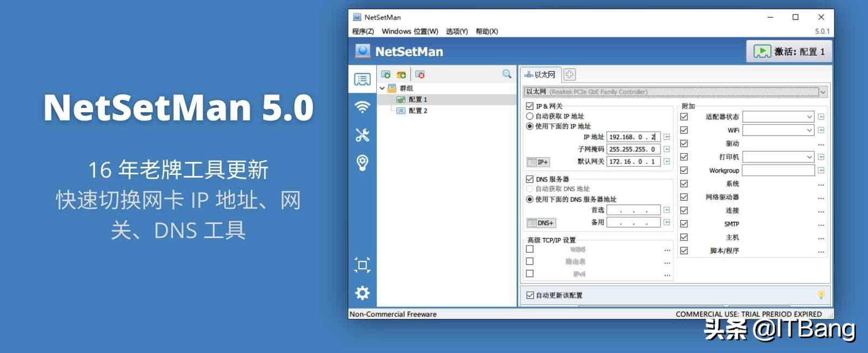
Task: Select 配置 1 in the profile tree
Action: [x=418, y=99]
